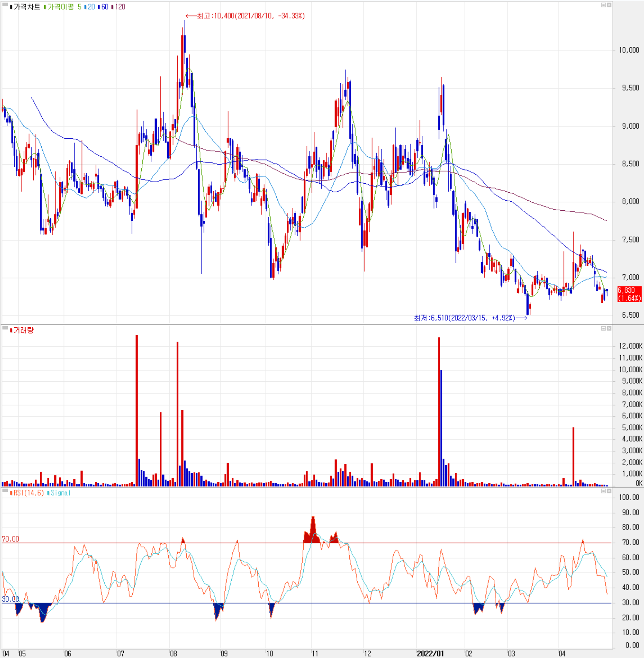This screenshot has height=658, width=644.
Task: Click the current price 6,830 tag
Action: click(629, 294)
